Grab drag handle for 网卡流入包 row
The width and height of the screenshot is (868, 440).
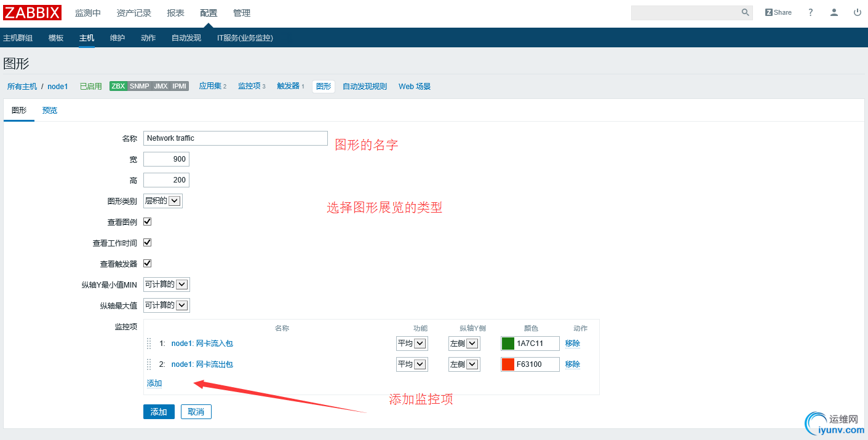click(x=149, y=344)
